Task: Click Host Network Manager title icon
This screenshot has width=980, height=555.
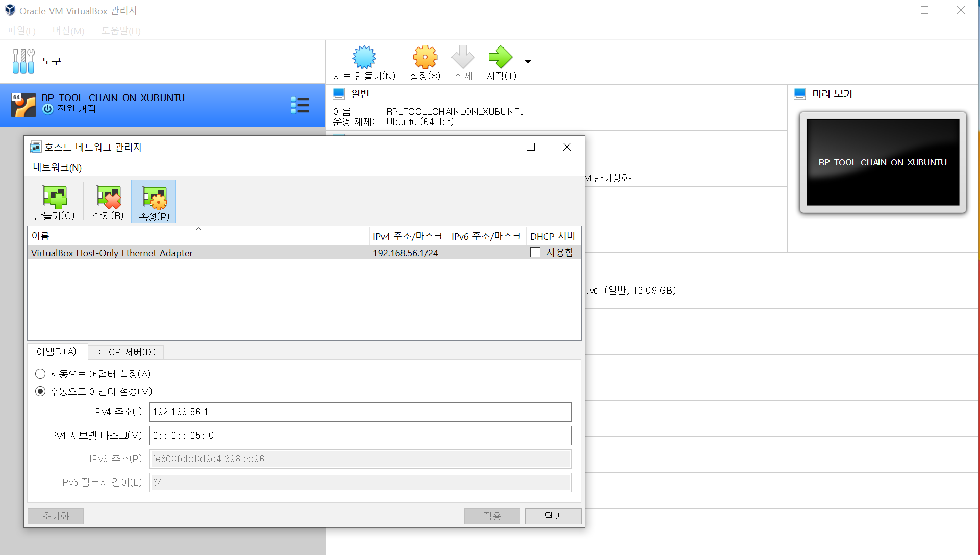Action: [35, 147]
